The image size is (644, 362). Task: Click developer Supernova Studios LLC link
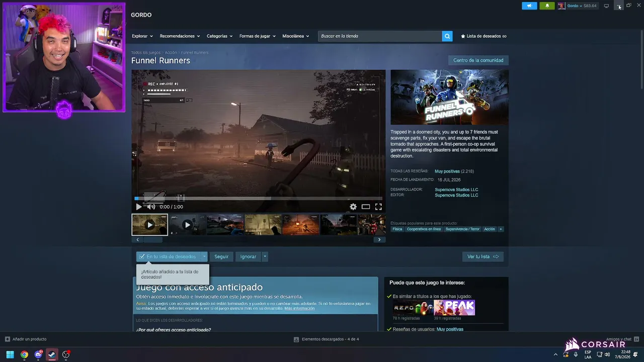click(x=456, y=190)
